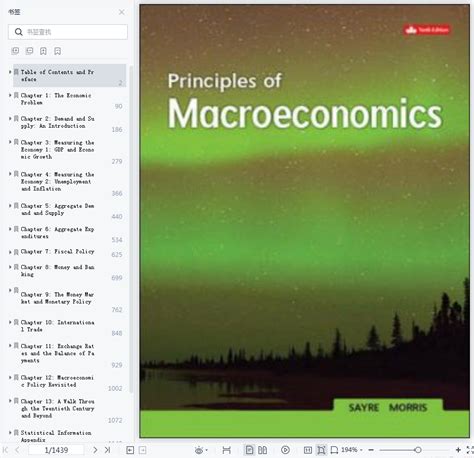This screenshot has width=474, height=458.
Task: Open Chapter 9: Money Market and Monetary Policy
Action: tap(57, 298)
